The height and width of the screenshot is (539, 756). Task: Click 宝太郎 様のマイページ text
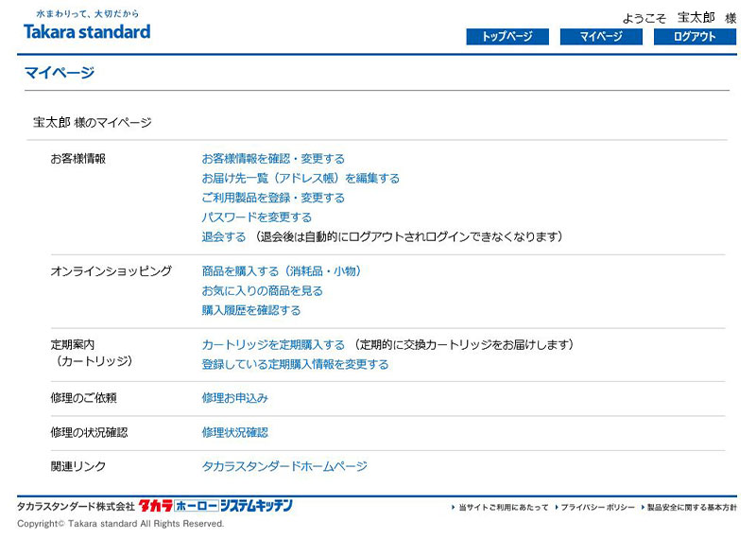click(92, 123)
